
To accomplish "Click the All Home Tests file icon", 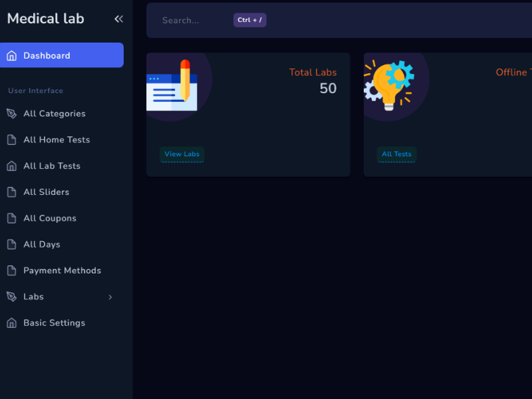I will [x=11, y=140].
